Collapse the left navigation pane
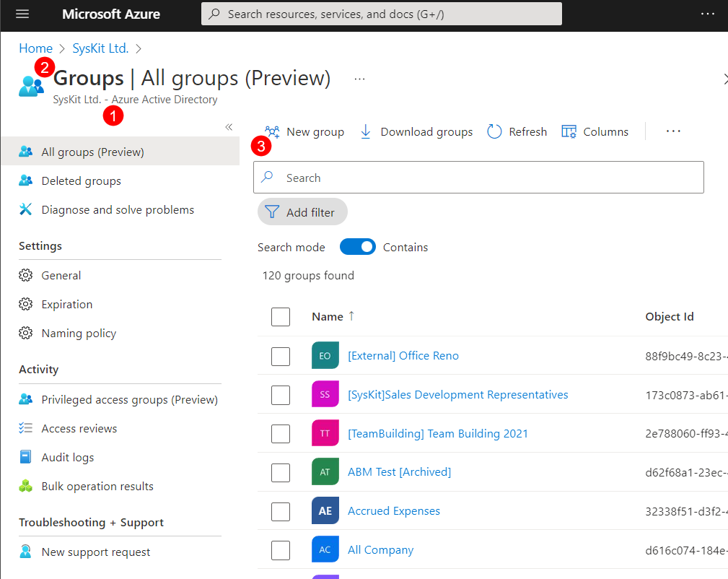Image resolution: width=728 pixels, height=579 pixels. [x=229, y=126]
